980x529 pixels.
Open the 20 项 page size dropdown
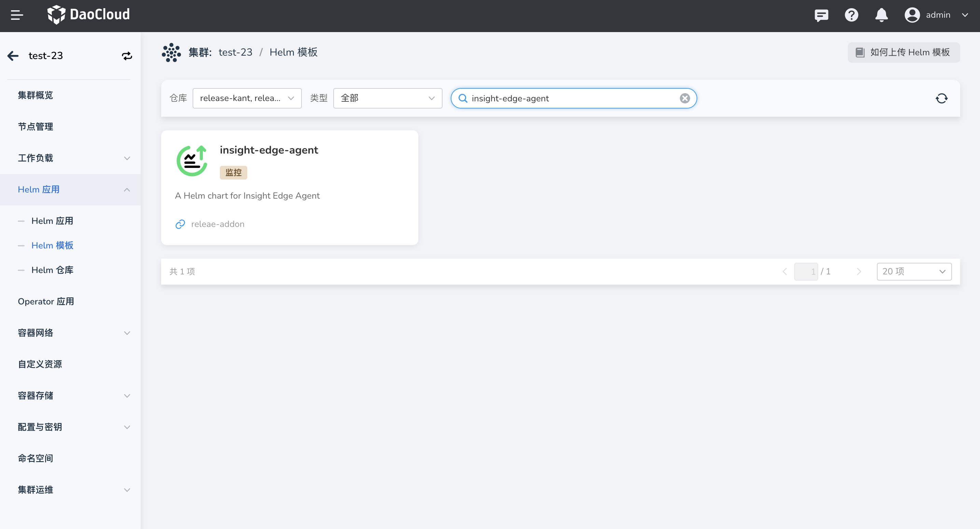[914, 272]
